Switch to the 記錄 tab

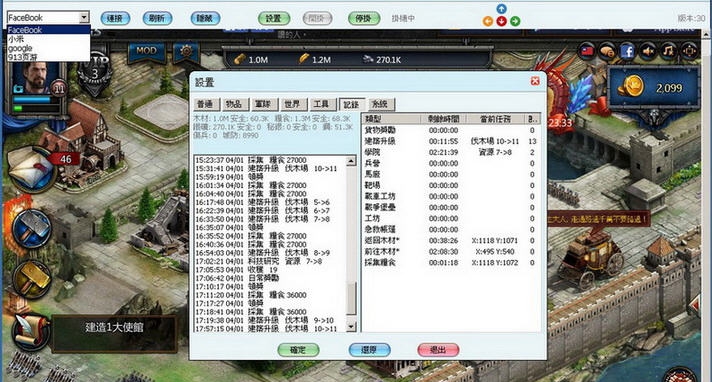[351, 104]
